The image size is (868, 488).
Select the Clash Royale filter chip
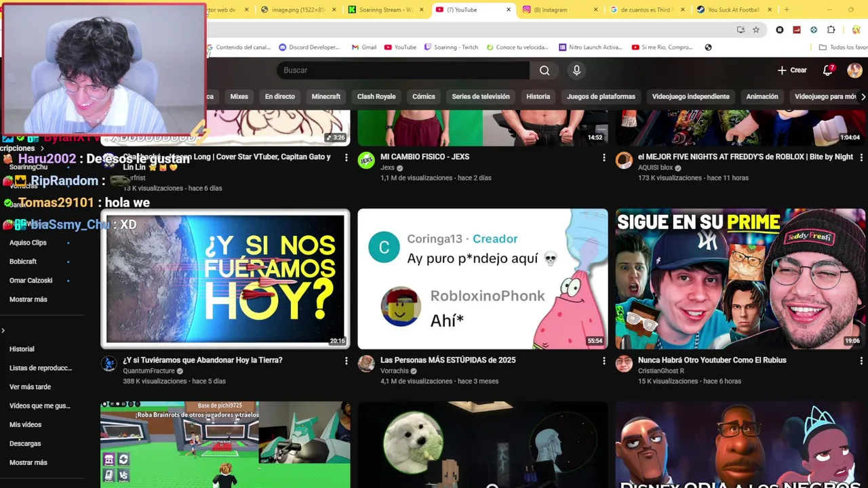pyautogui.click(x=376, y=96)
